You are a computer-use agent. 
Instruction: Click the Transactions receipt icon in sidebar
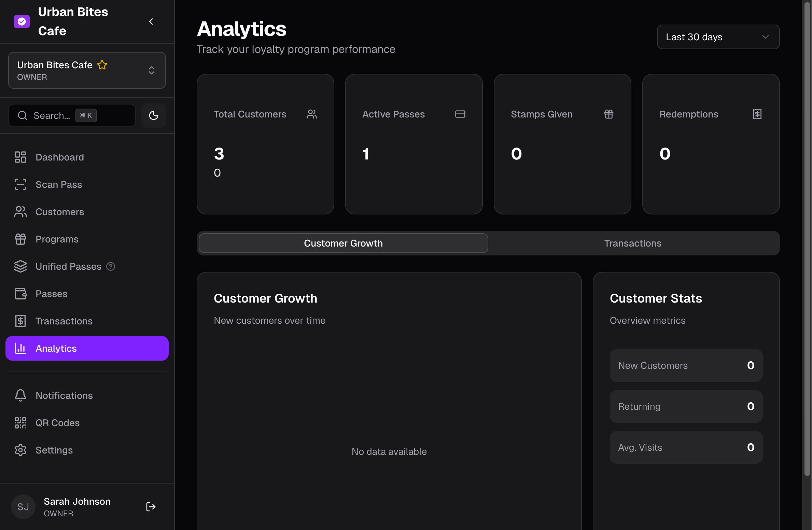coord(20,321)
